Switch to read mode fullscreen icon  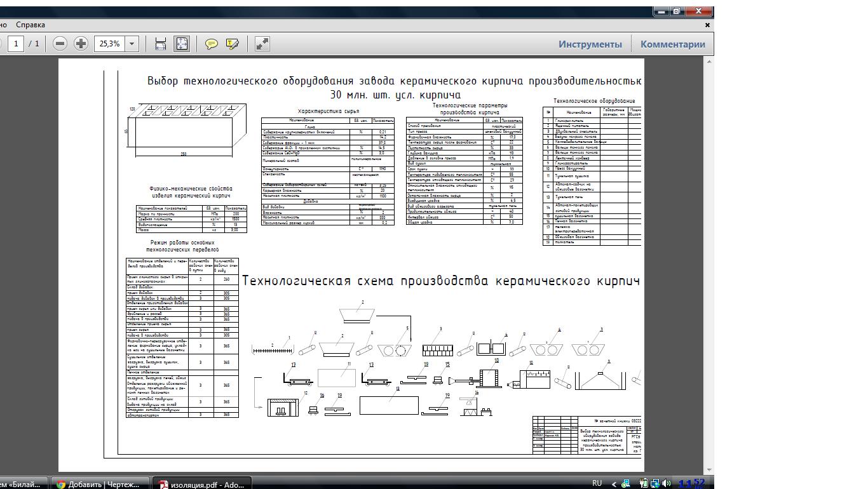262,43
